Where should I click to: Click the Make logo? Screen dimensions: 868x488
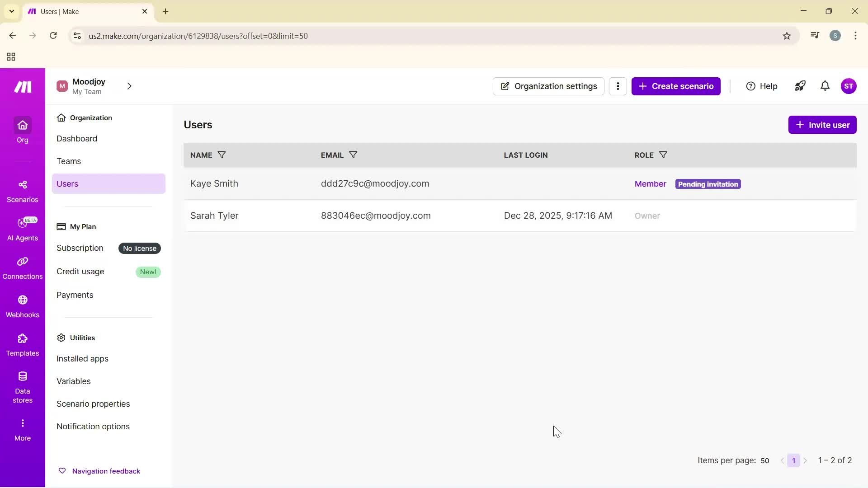click(22, 87)
